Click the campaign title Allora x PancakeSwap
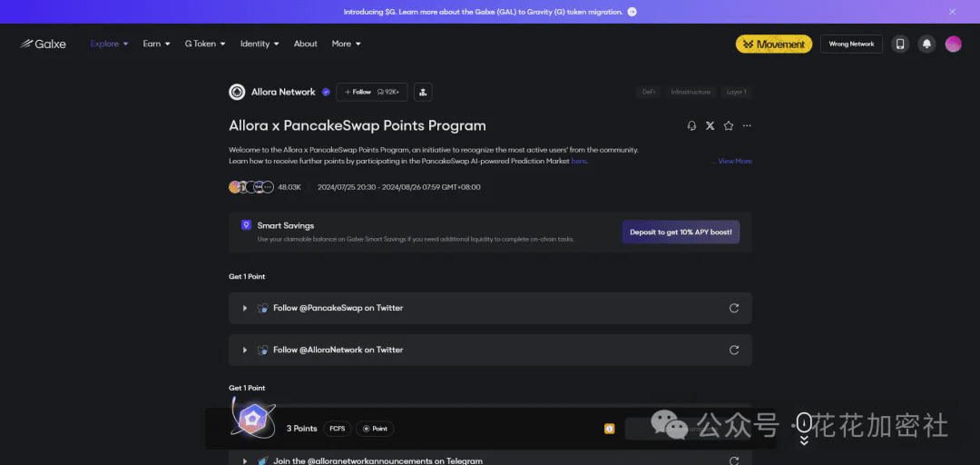This screenshot has height=465, width=980. pyautogui.click(x=358, y=126)
